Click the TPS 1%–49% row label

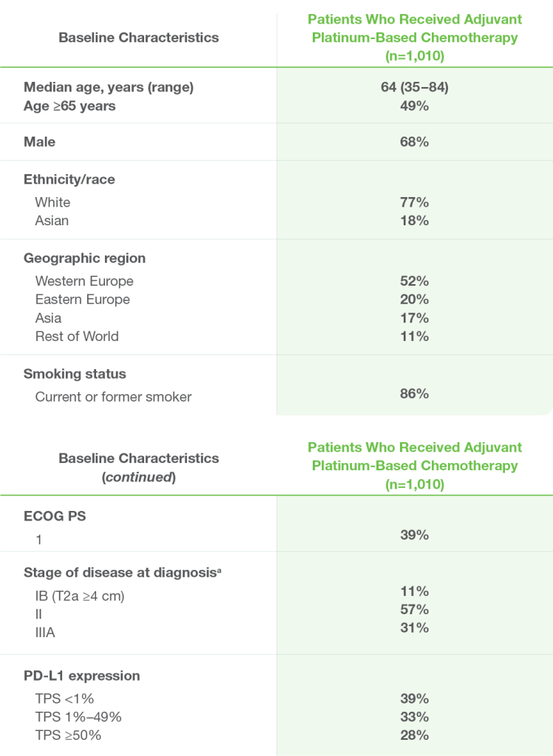78,717
